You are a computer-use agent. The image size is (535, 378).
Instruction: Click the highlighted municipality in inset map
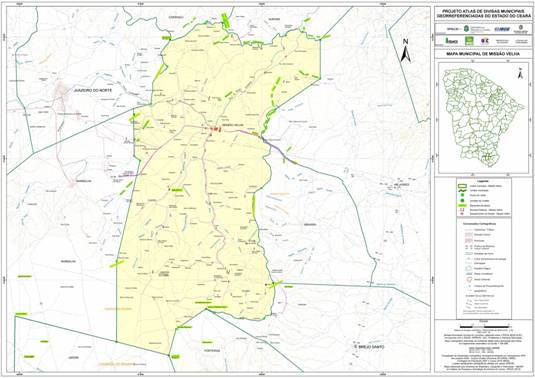pyautogui.click(x=487, y=157)
